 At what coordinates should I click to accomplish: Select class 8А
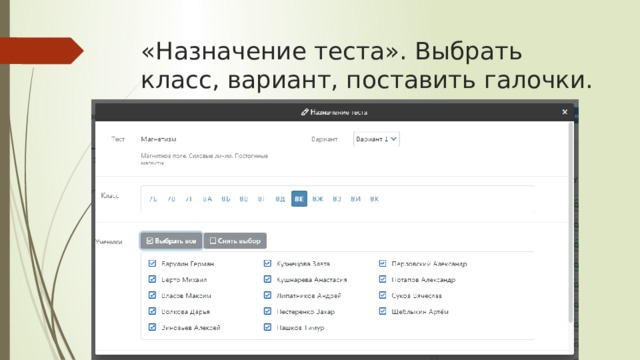pos(207,199)
